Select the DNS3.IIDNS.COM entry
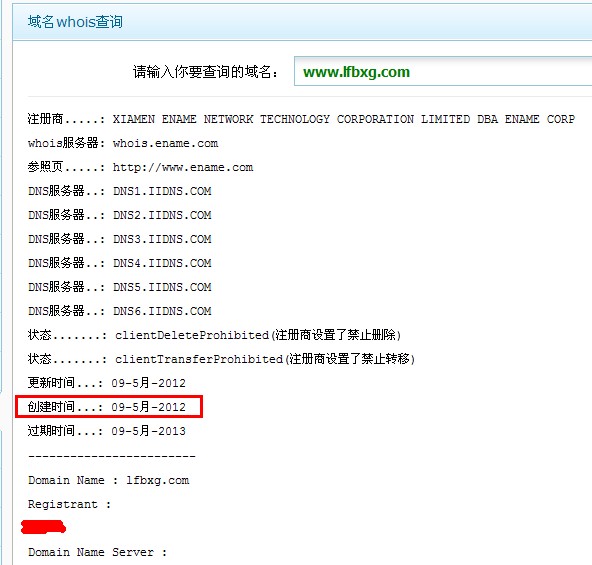 coord(162,239)
